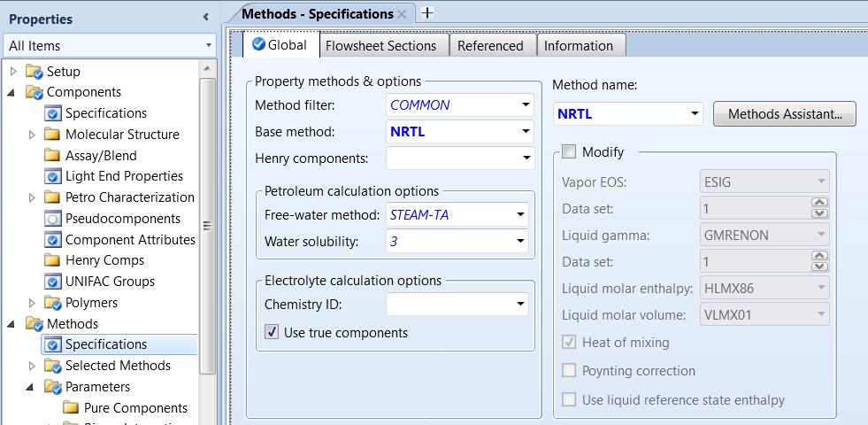Add a new tab with plus icon
868x425 pixels.
pos(427,13)
